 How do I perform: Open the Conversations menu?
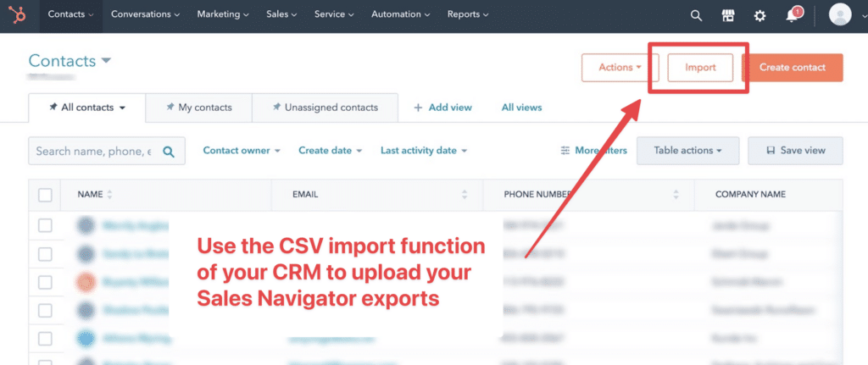point(146,15)
